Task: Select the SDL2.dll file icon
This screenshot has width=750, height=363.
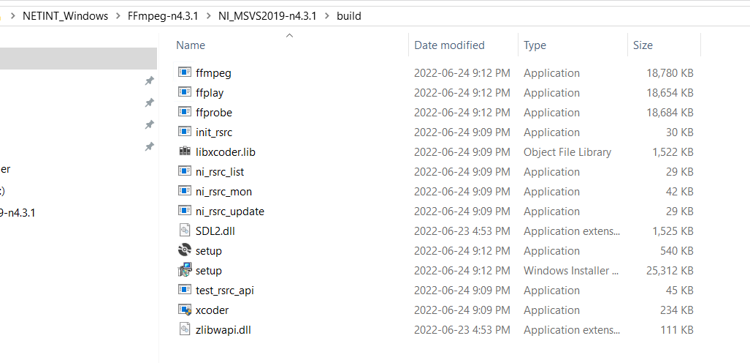Action: pos(185,231)
